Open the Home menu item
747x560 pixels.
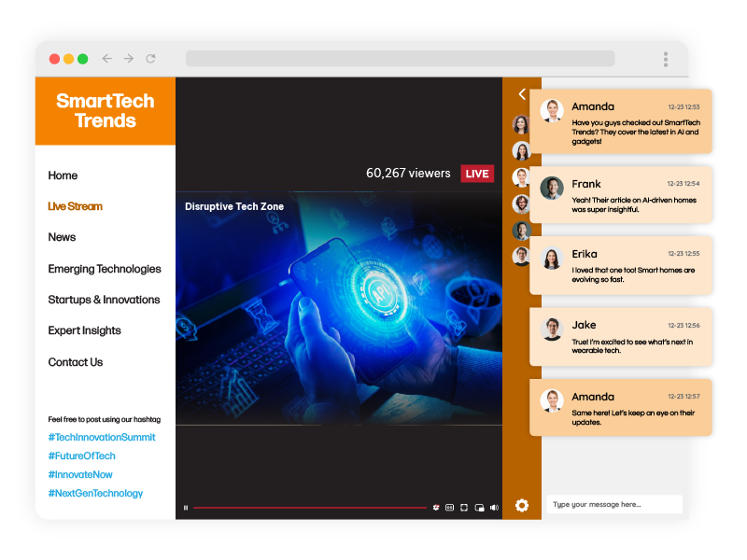pos(63,175)
